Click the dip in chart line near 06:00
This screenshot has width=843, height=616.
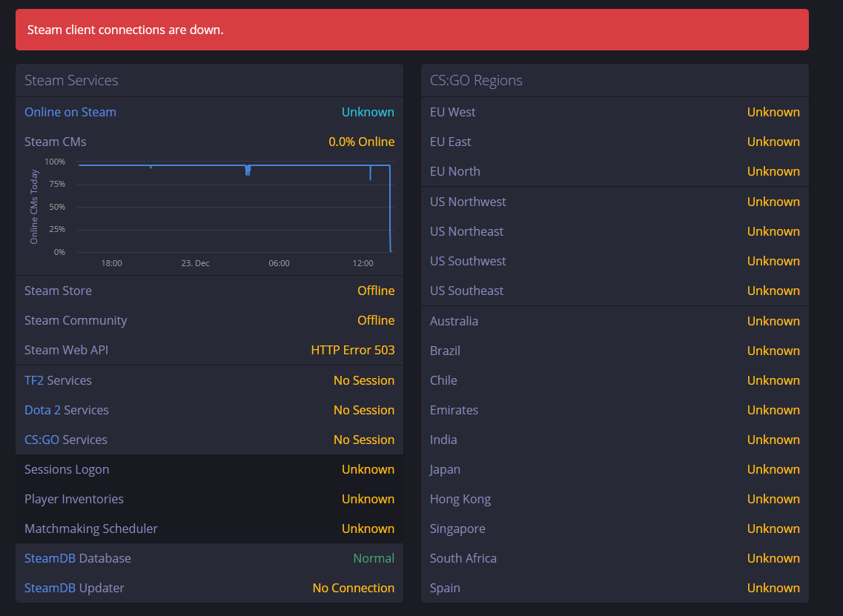(x=248, y=170)
